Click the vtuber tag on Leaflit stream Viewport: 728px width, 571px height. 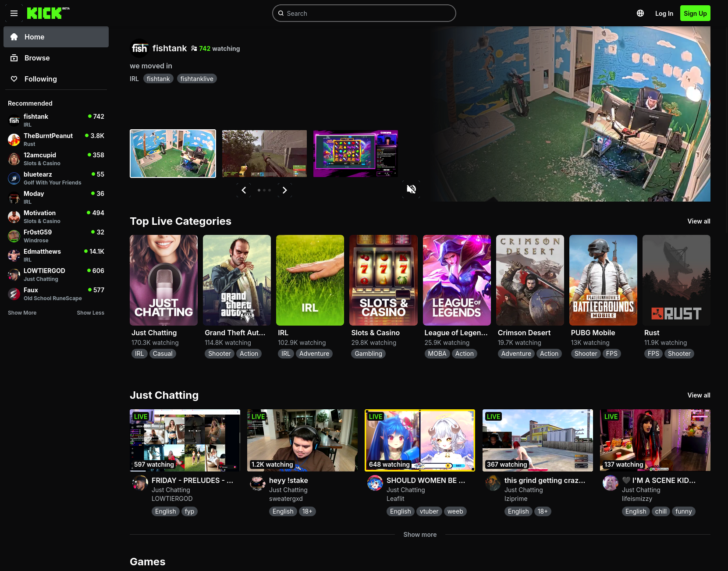[x=429, y=511]
